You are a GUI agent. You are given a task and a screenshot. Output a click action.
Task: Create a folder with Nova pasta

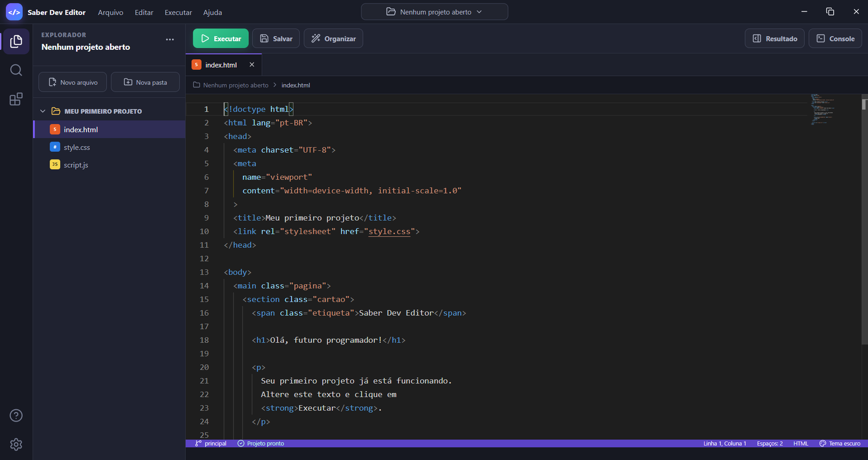pos(145,82)
